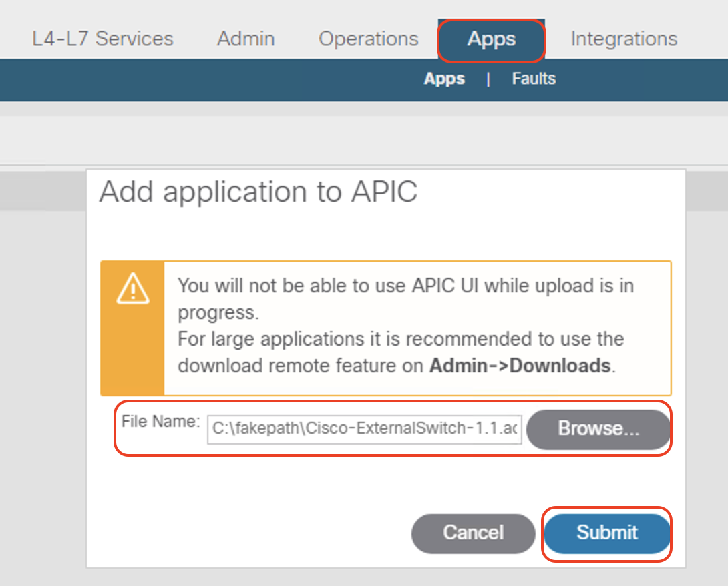The height and width of the screenshot is (586, 728).
Task: Click the Admin->Downloads bold text
Action: click(520, 366)
